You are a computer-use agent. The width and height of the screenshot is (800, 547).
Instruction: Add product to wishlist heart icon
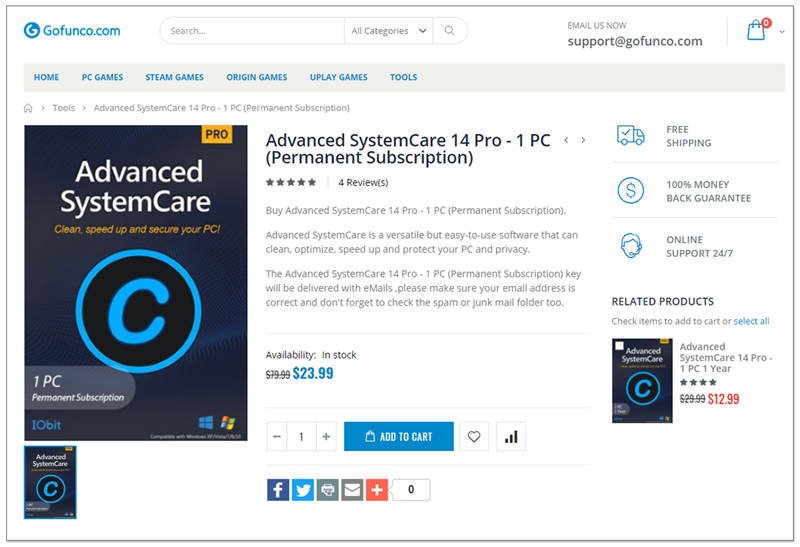point(474,437)
